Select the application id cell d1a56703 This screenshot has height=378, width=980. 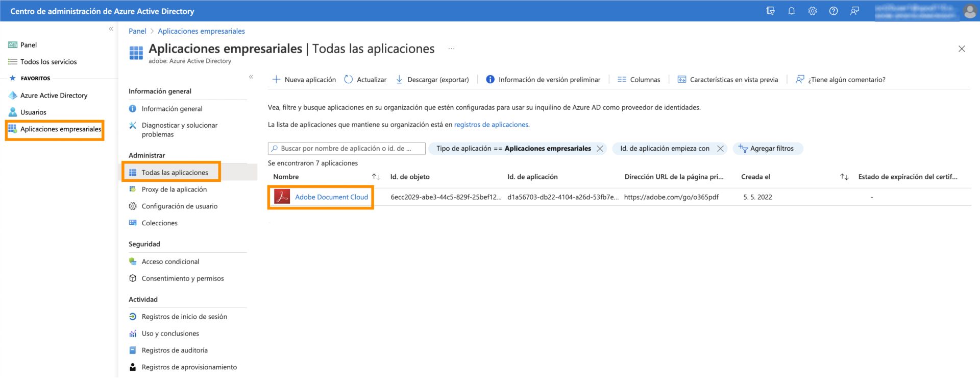562,197
